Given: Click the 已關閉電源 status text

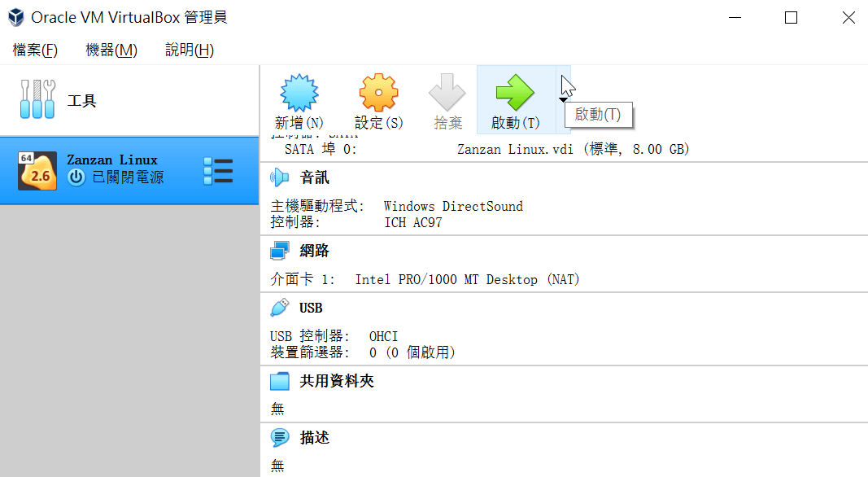Looking at the screenshot, I should pyautogui.click(x=128, y=177).
